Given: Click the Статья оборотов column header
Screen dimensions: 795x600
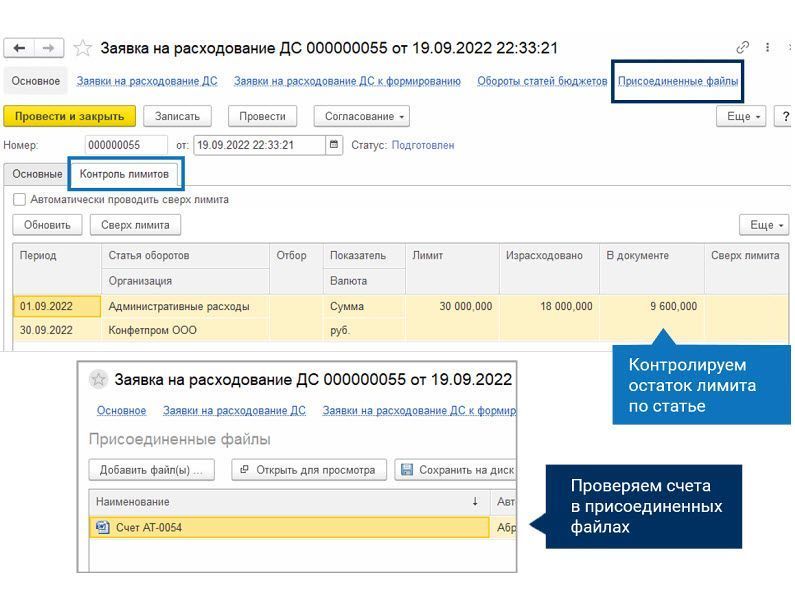Looking at the screenshot, I should (x=186, y=256).
